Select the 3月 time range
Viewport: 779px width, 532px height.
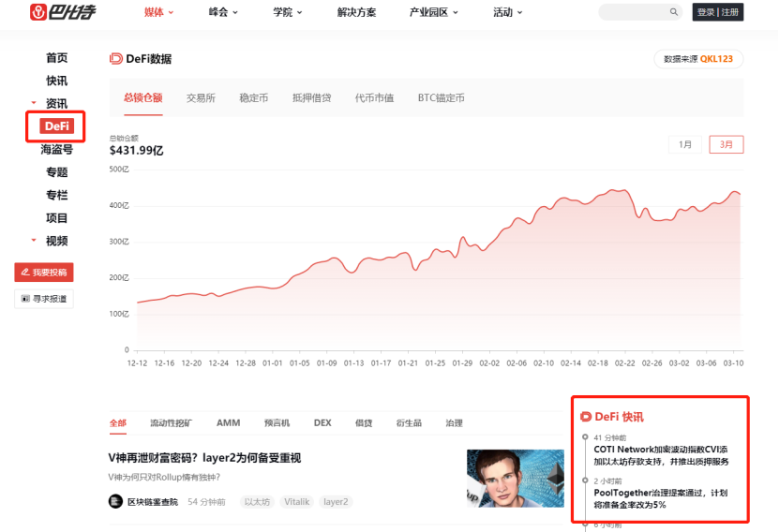727,144
